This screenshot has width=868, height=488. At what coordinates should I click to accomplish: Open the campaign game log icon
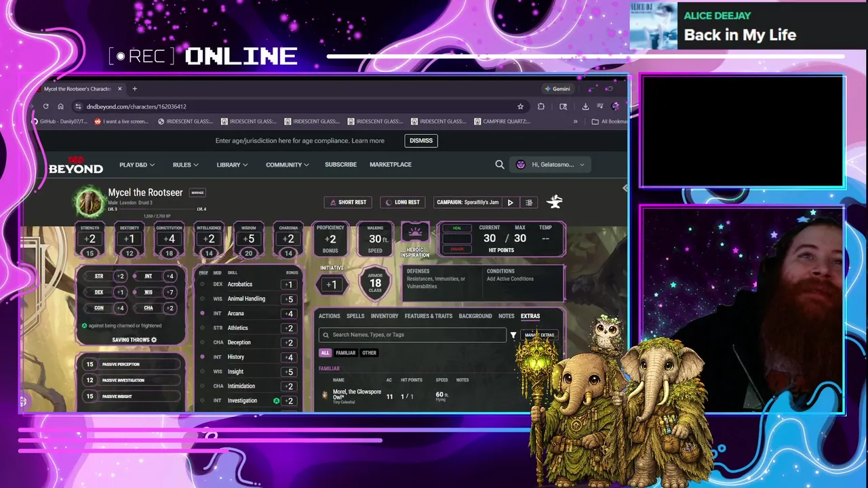point(529,202)
